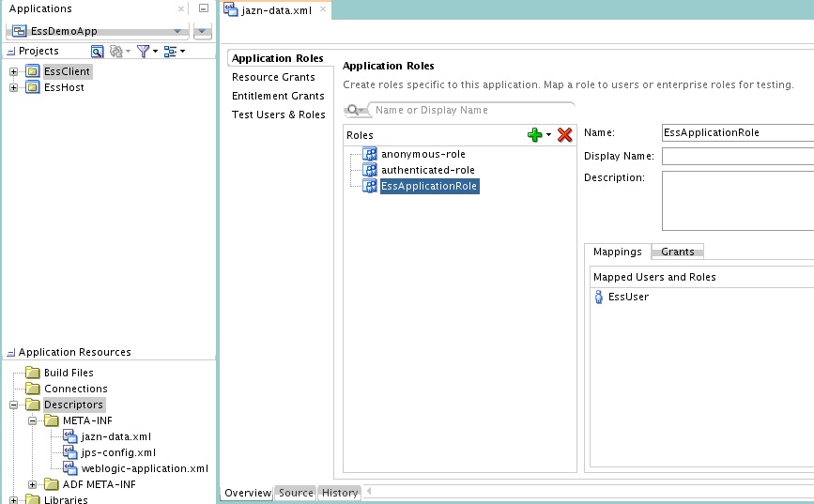Click the refresh projects icon
Screen dimensions: 814x504
click(116, 51)
